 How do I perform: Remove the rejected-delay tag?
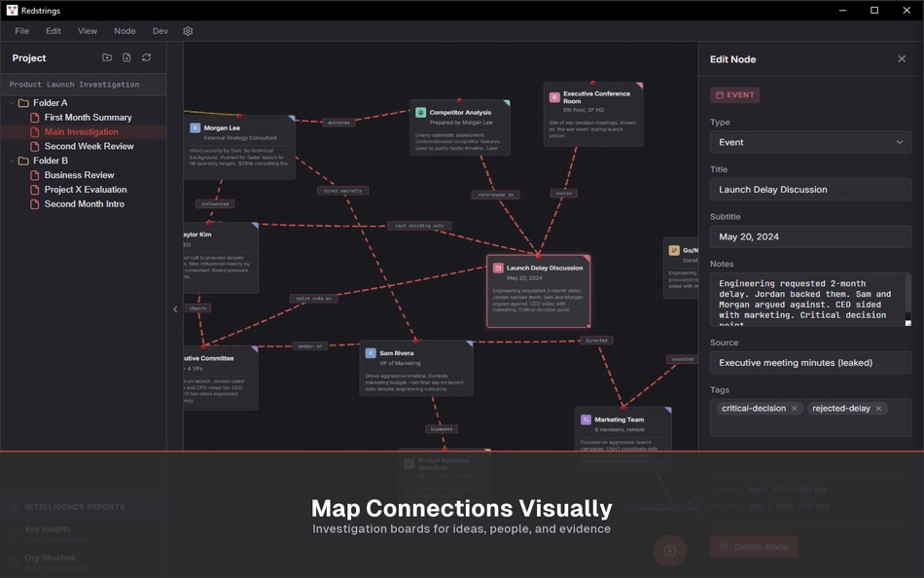coord(878,408)
